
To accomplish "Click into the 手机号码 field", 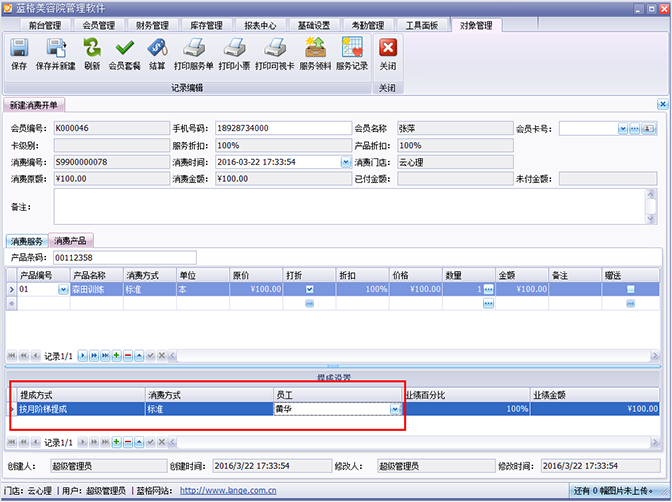I will pos(283,128).
